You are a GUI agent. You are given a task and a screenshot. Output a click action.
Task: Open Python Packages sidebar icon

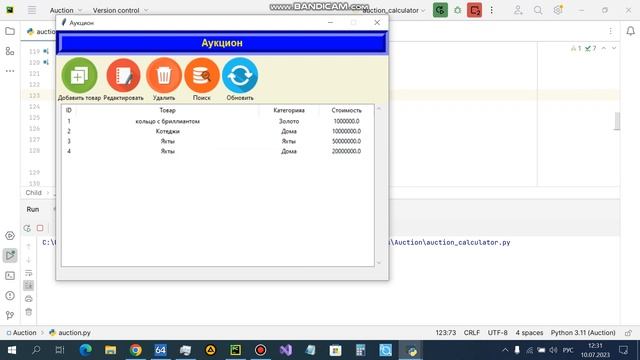pyautogui.click(x=10, y=236)
